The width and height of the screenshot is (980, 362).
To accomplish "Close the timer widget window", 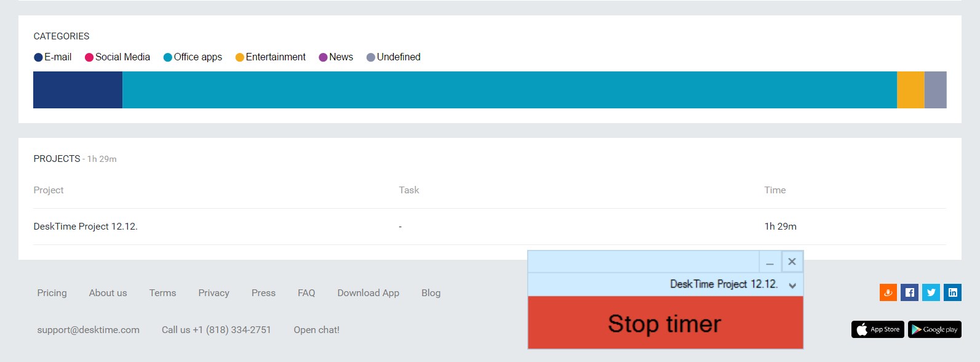I will [x=792, y=262].
